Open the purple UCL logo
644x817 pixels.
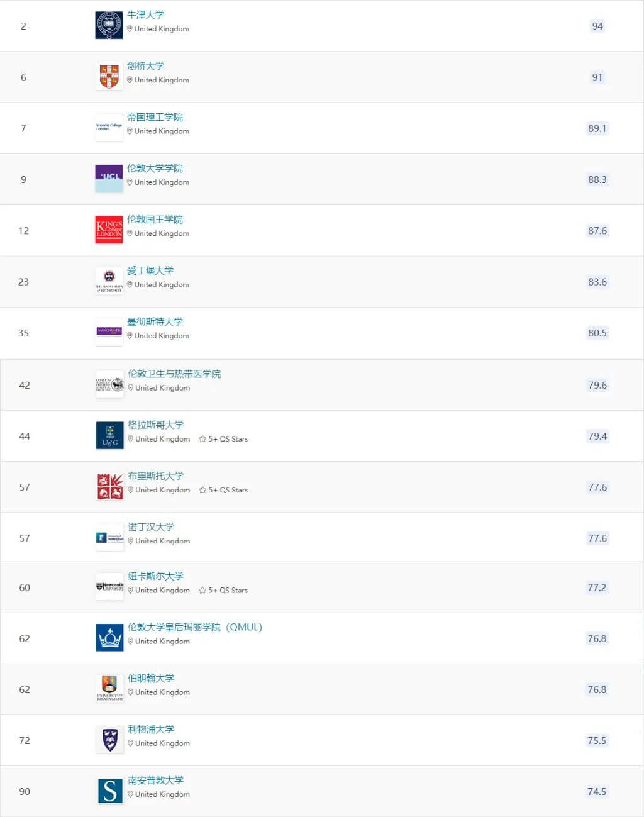pos(109,179)
